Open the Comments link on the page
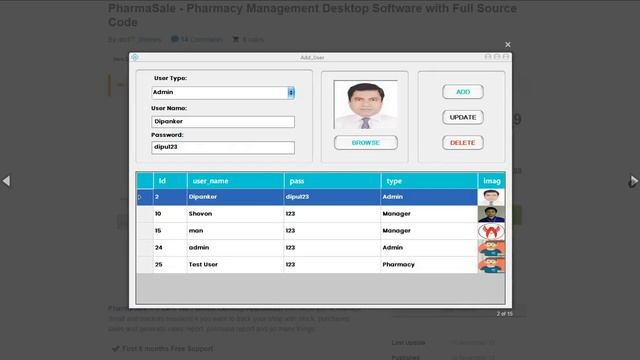 197,39
